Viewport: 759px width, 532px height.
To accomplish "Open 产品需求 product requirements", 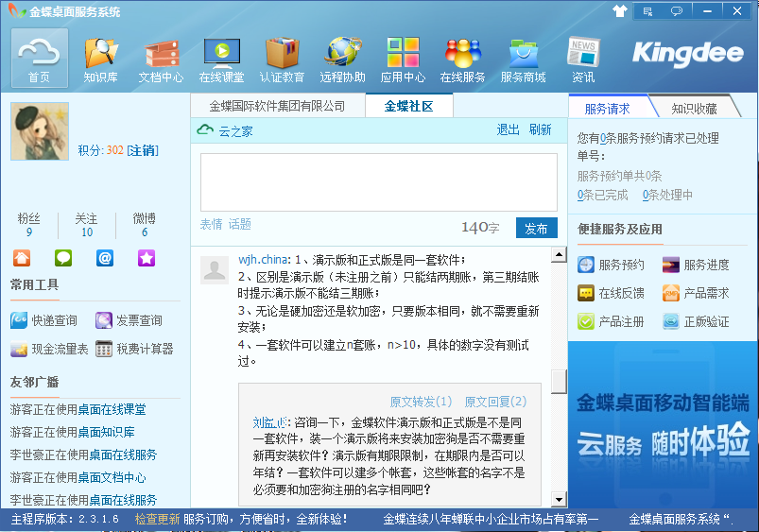I will pyautogui.click(x=696, y=293).
